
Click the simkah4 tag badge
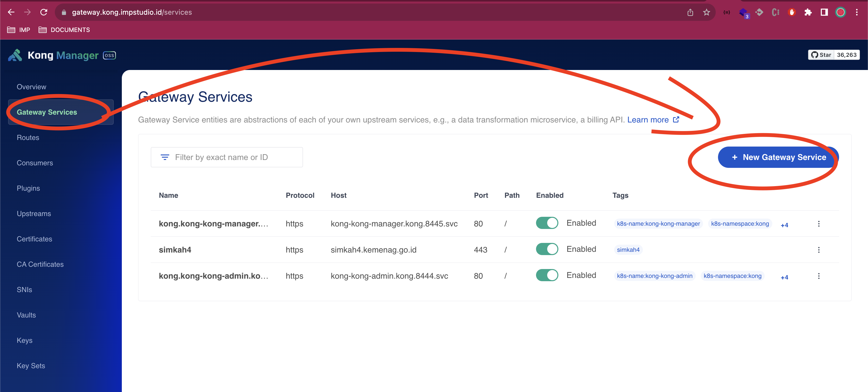pyautogui.click(x=628, y=250)
